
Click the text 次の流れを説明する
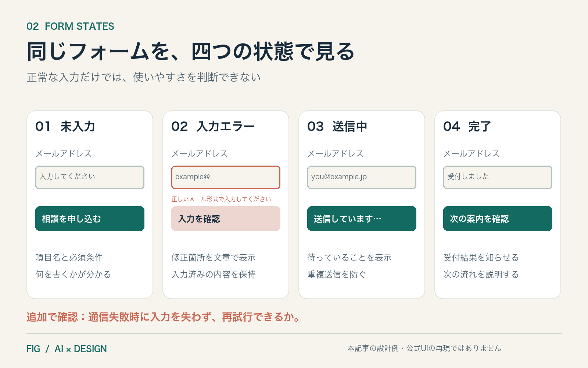(x=481, y=275)
